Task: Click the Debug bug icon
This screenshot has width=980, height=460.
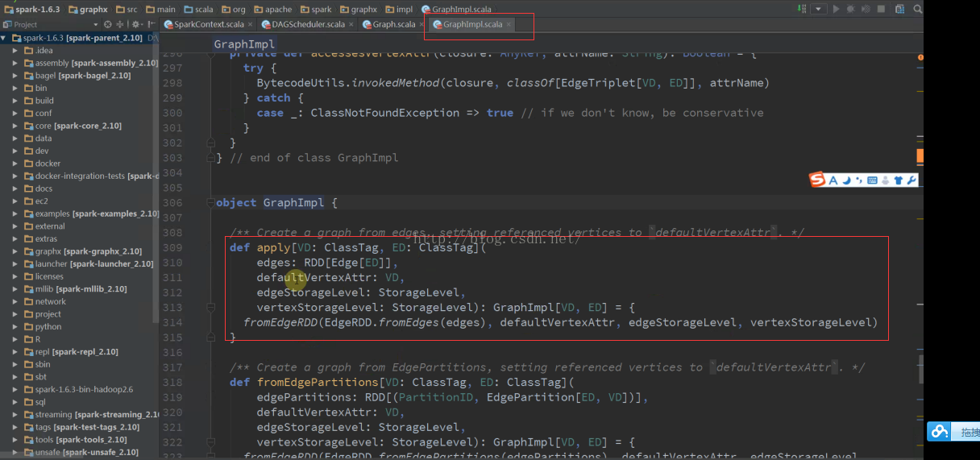Action: point(851,9)
